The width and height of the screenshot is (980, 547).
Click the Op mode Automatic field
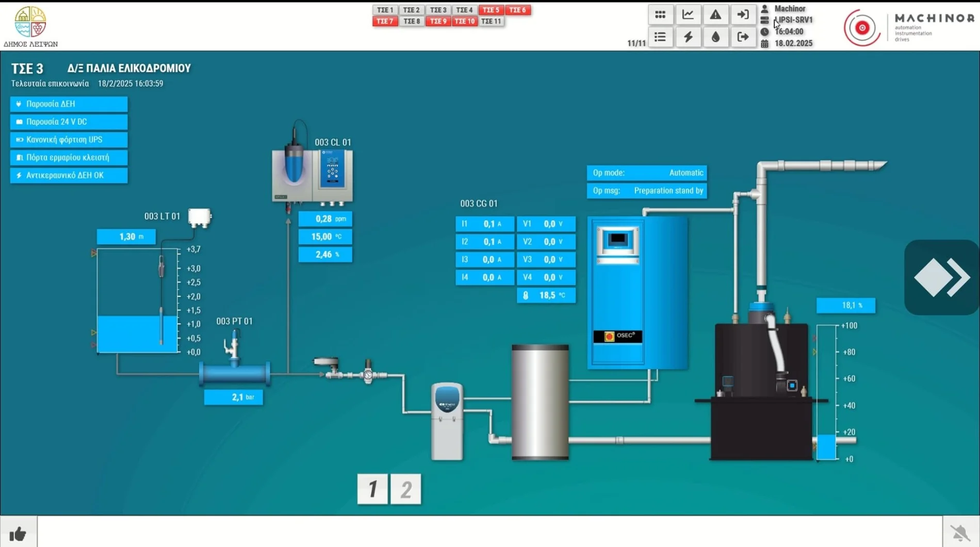(647, 173)
